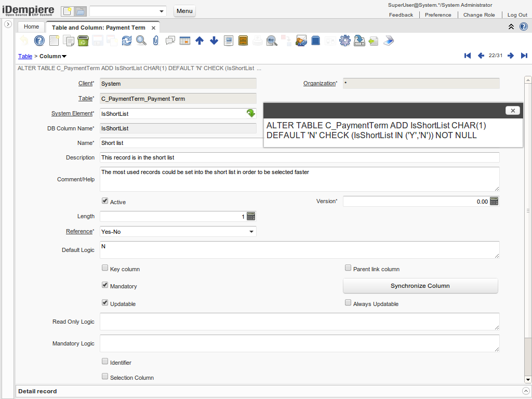Viewport: 532px width, 399px height.
Task: Click the Help toolbar icon
Action: [x=39, y=41]
